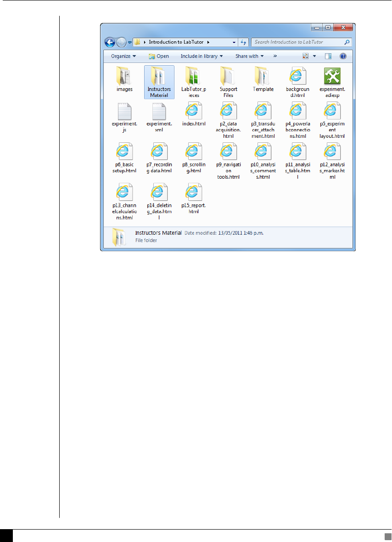Click Introduction to LabTutor breadcrumb
392x542 pixels.
coord(176,42)
